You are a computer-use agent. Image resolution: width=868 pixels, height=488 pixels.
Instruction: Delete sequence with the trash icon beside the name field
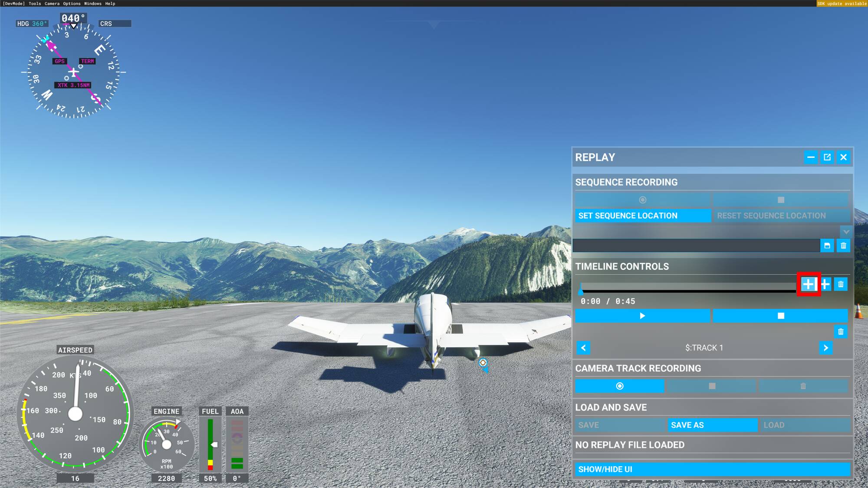[843, 246]
